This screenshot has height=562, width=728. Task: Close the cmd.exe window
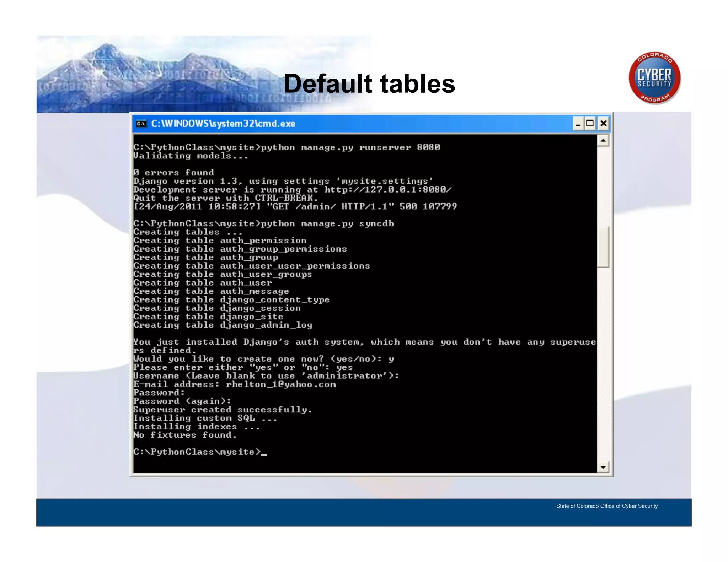click(x=603, y=124)
